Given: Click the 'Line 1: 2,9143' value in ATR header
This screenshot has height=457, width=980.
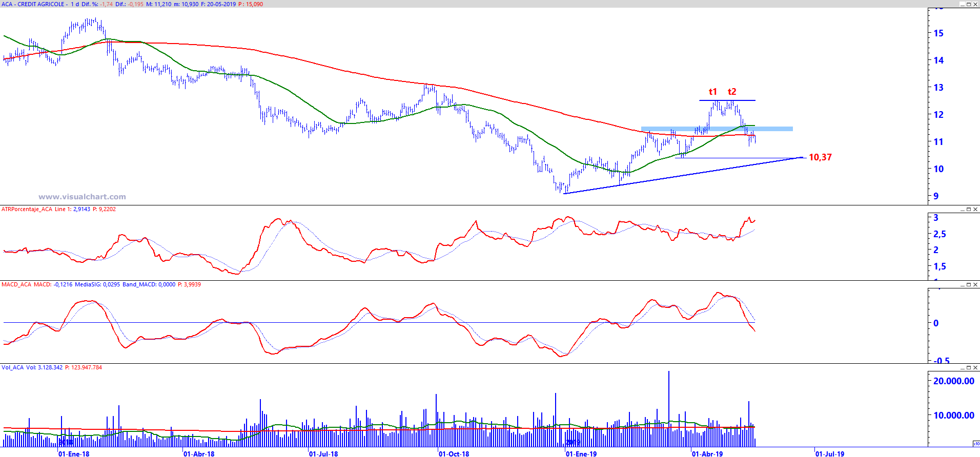Looking at the screenshot, I should click(72, 209).
